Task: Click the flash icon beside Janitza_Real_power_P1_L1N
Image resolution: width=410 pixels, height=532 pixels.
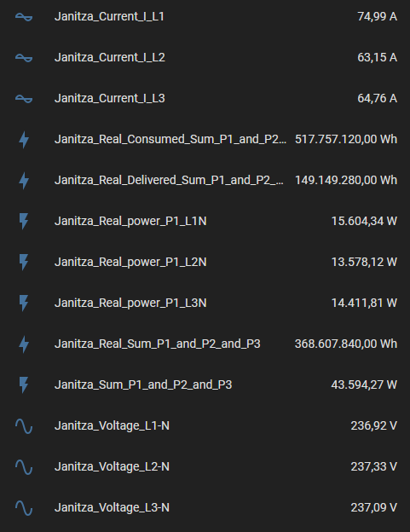Action: 24,221
